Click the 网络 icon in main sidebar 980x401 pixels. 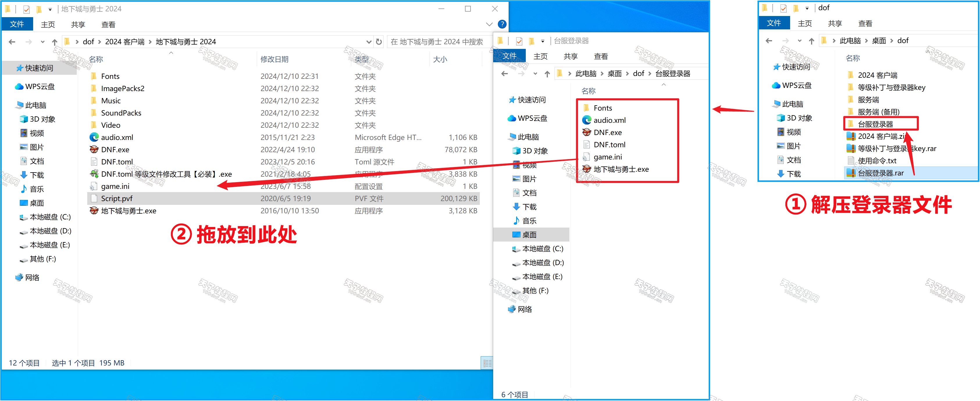click(19, 278)
